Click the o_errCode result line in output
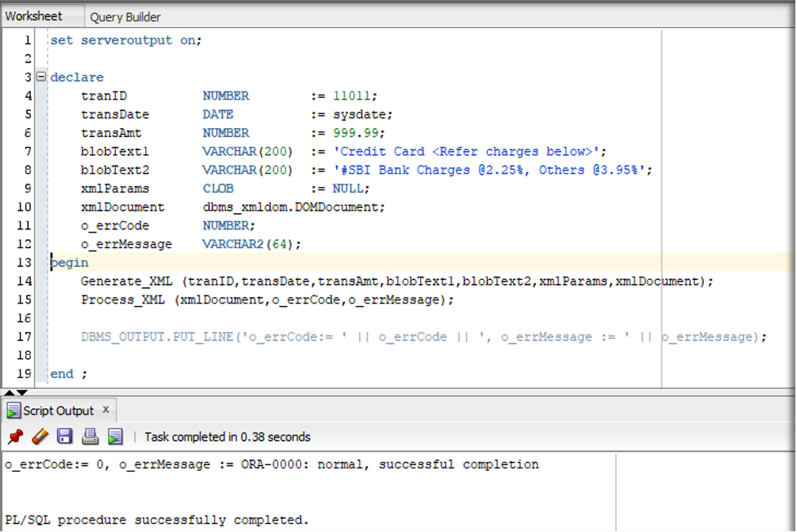 [x=271, y=464]
